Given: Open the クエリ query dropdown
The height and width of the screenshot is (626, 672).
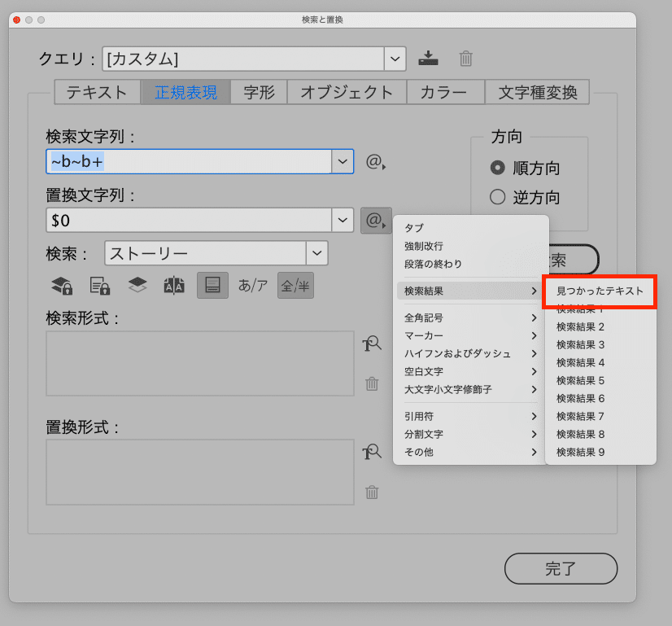Looking at the screenshot, I should tap(395, 58).
